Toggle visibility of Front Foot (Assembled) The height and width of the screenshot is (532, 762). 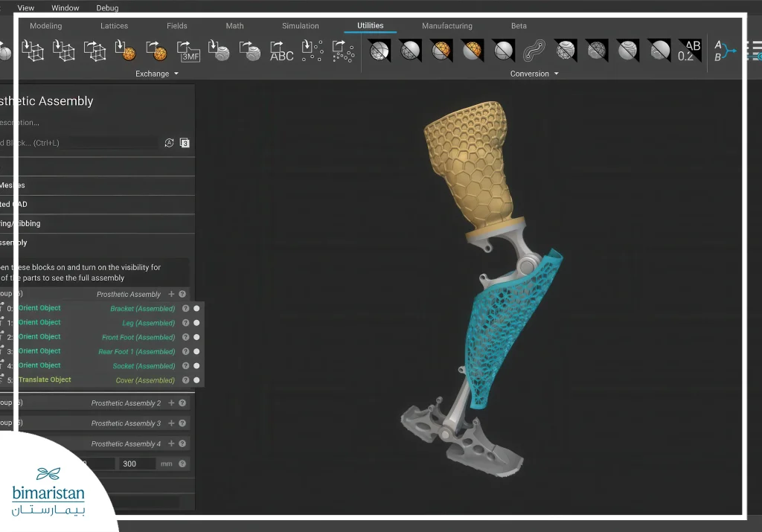click(196, 337)
